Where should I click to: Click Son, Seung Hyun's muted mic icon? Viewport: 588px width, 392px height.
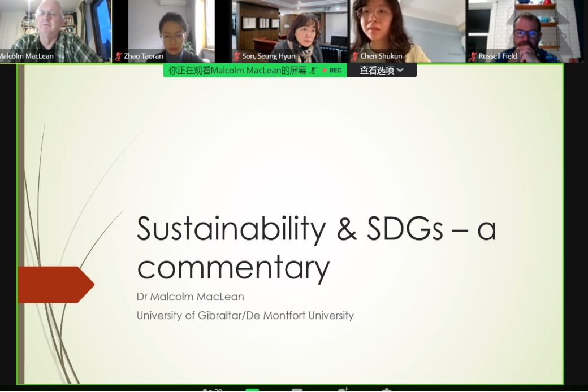(237, 56)
